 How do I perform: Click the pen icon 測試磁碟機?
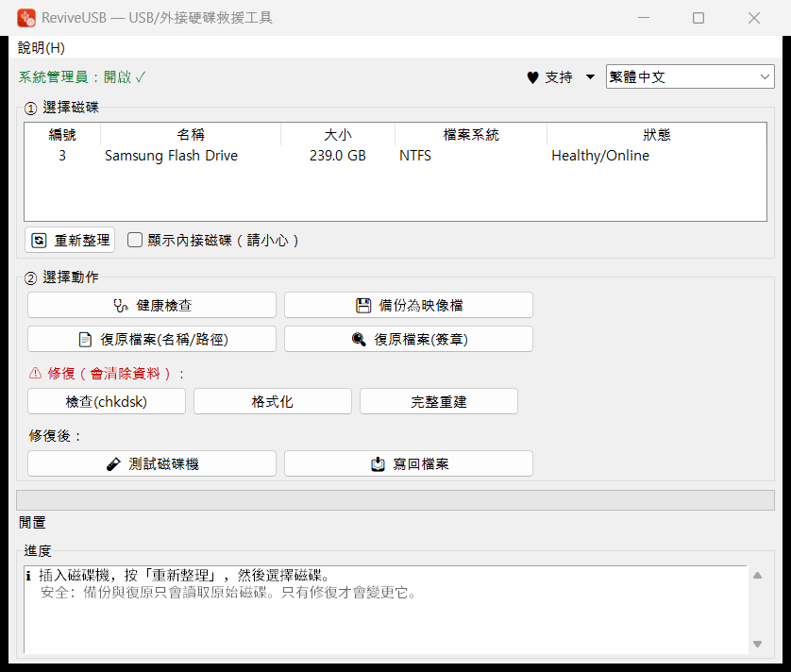113,464
